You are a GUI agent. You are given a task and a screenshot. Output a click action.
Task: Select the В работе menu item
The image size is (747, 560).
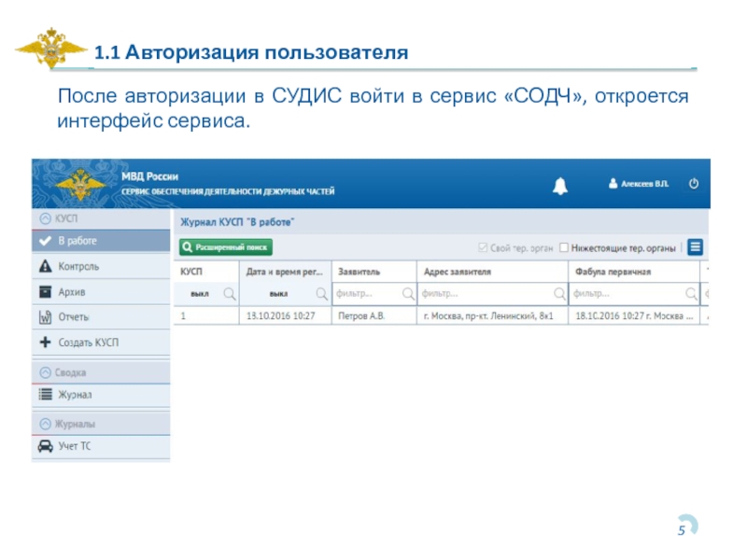pyautogui.click(x=101, y=241)
